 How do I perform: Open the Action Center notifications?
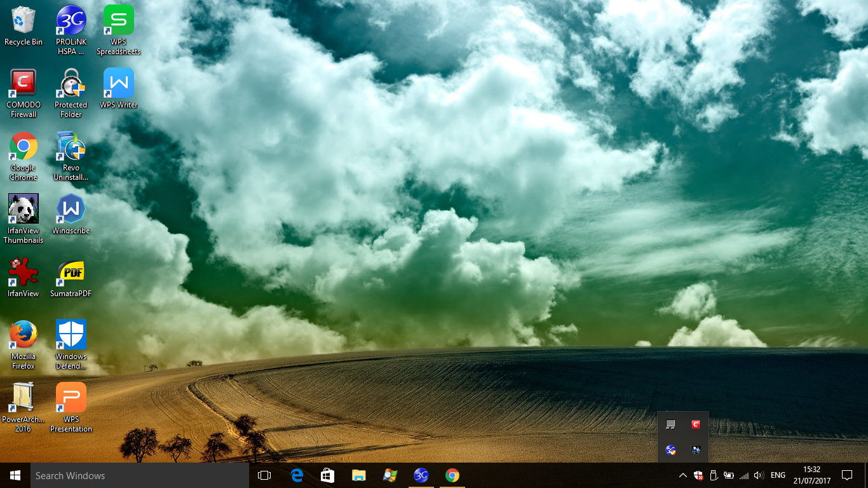(846, 475)
